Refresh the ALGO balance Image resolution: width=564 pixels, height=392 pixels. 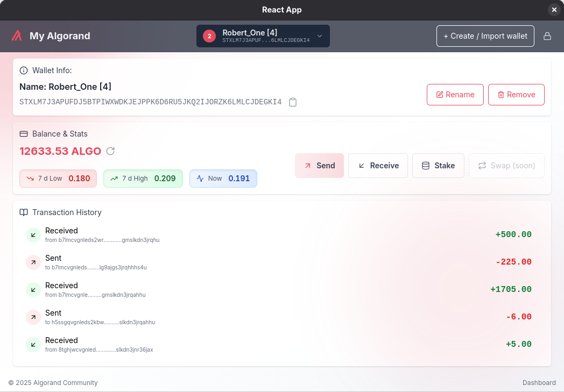tap(110, 151)
